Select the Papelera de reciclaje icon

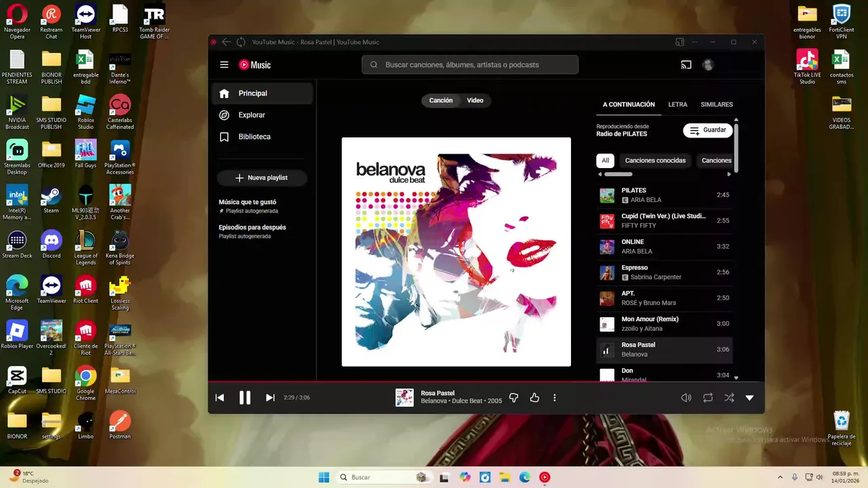pos(842,428)
